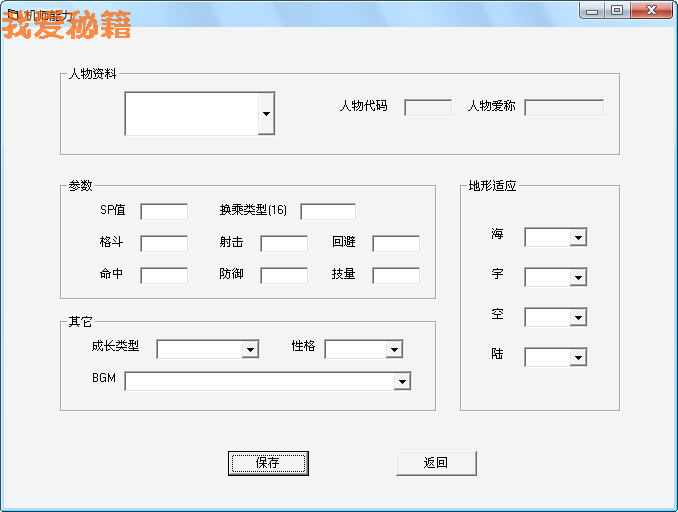Viewport: 678px width, 512px height.
Task: Open the 人物资料 character dropdown list
Action: 265,114
